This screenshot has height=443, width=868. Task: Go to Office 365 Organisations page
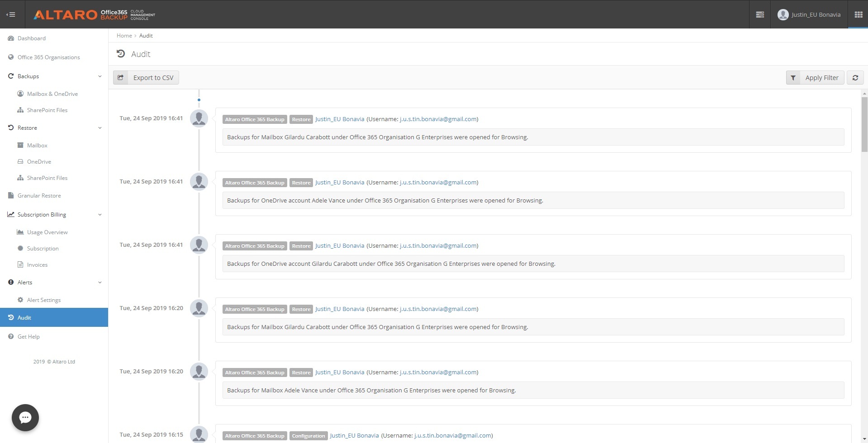click(x=48, y=57)
